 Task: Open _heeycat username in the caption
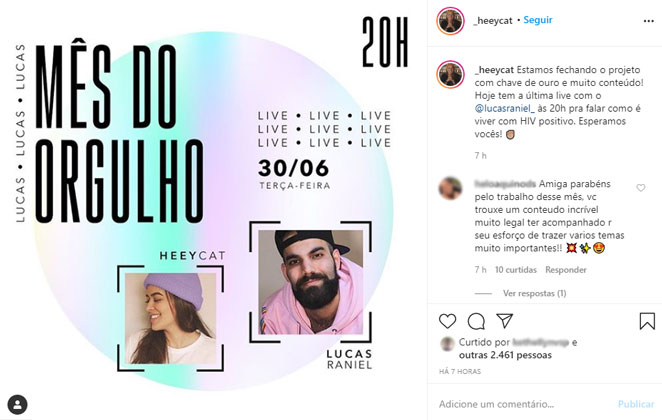(x=494, y=70)
